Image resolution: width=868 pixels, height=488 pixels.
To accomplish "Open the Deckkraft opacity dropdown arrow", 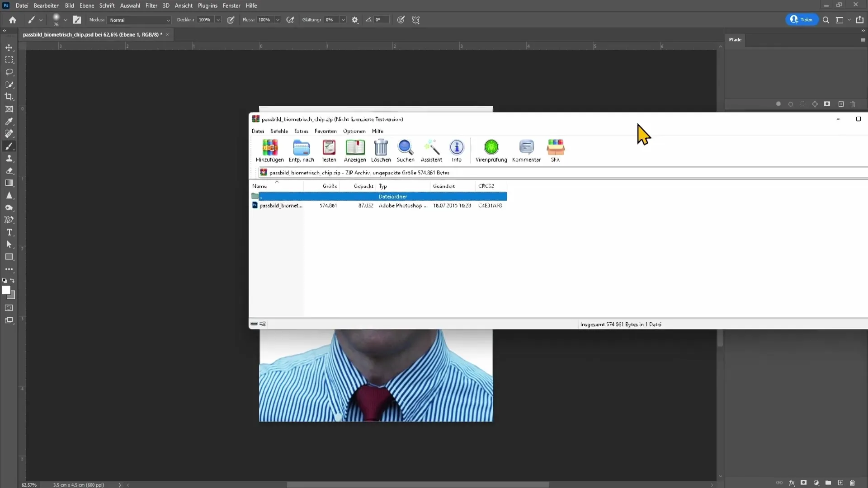I will [x=218, y=20].
